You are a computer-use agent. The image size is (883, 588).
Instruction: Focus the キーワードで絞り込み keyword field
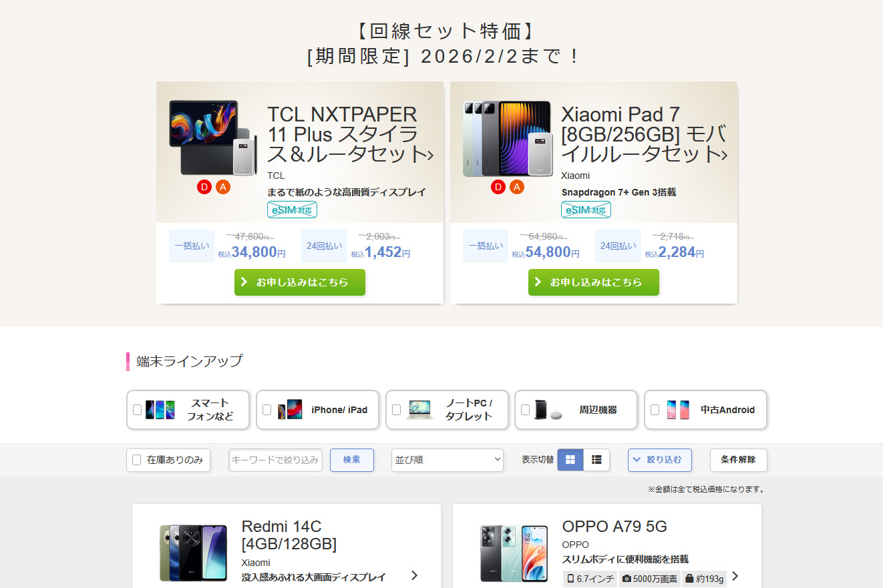pos(276,460)
